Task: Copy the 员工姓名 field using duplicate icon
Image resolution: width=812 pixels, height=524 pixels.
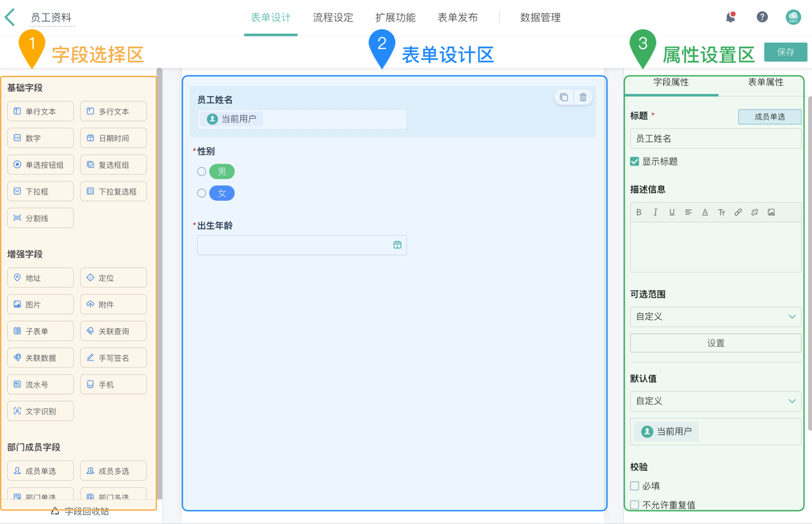Action: tap(564, 97)
